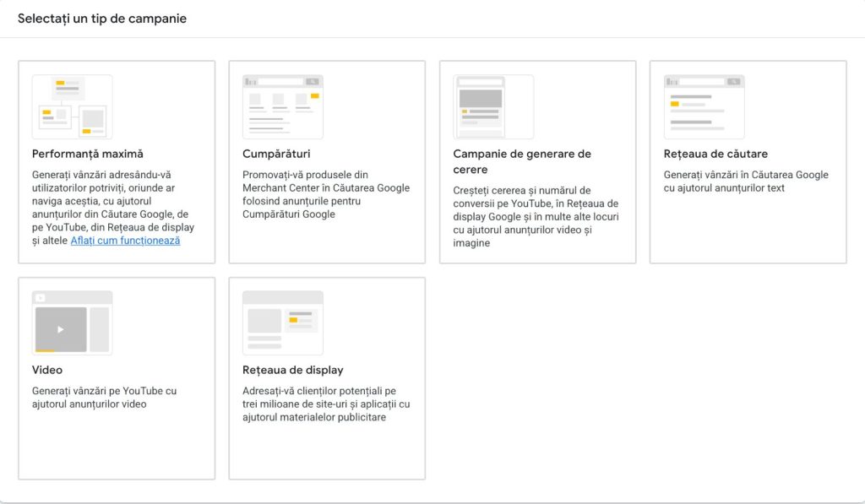Click the Rețeaua de display illustration
This screenshot has height=504, width=865.
click(283, 323)
